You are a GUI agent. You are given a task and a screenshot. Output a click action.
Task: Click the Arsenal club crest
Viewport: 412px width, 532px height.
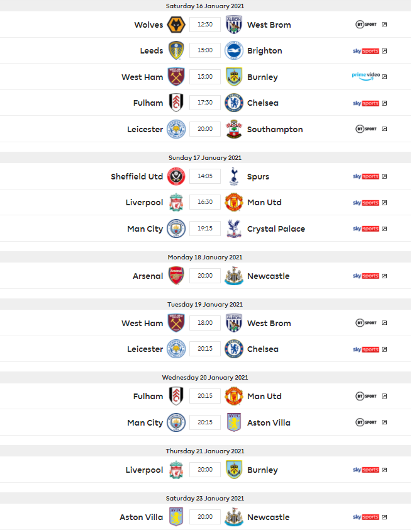[175, 276]
